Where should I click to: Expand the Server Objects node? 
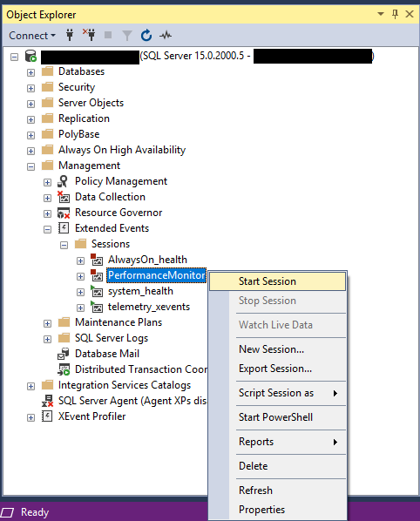click(x=30, y=104)
